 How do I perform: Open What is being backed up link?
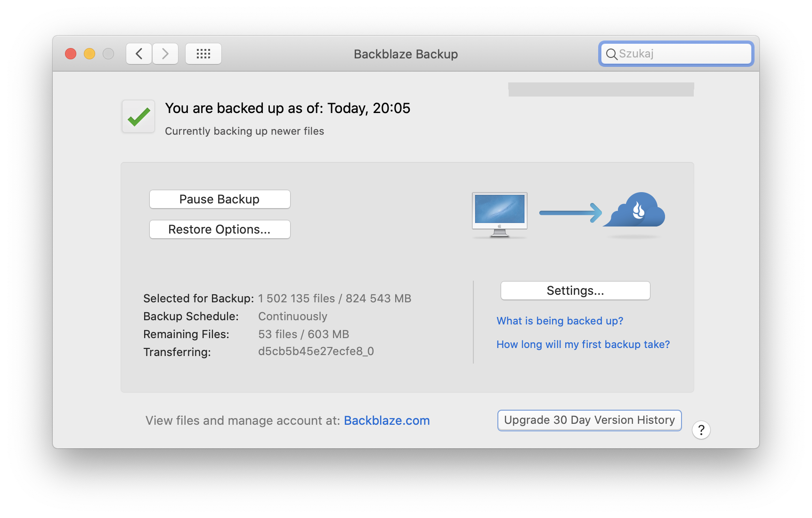point(560,321)
